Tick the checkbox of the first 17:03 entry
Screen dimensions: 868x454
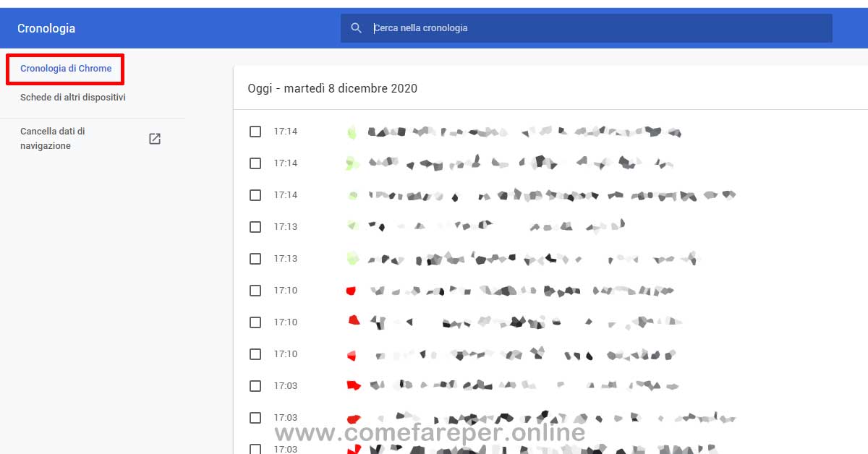pos(255,385)
